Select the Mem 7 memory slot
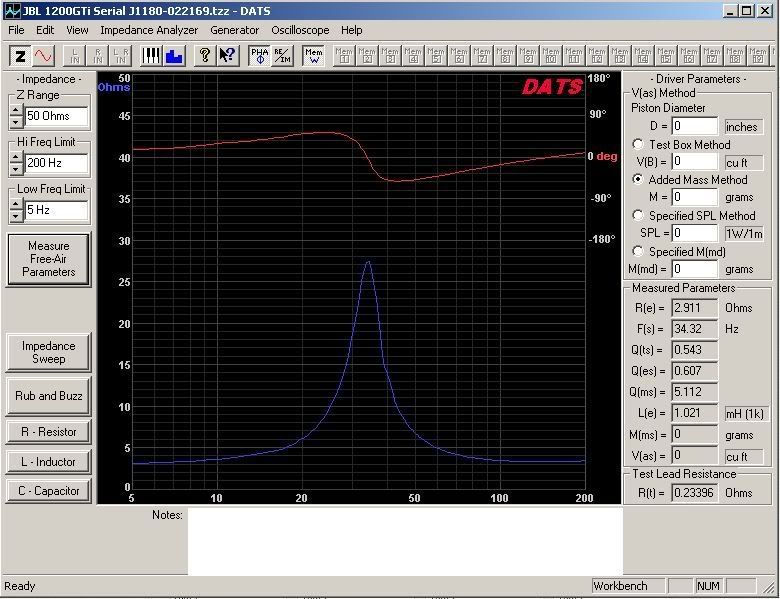Image resolution: width=780 pixels, height=599 pixels. pyautogui.click(x=482, y=56)
